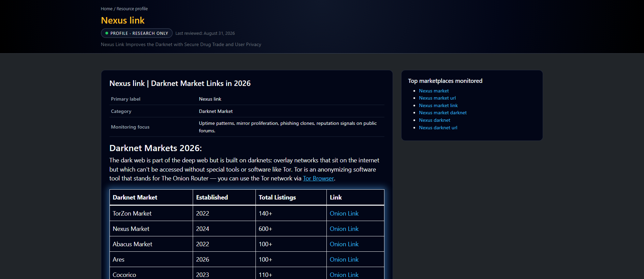Screen dimensions: 644x279
Task: Click the Primary label field name
Action: (126, 99)
